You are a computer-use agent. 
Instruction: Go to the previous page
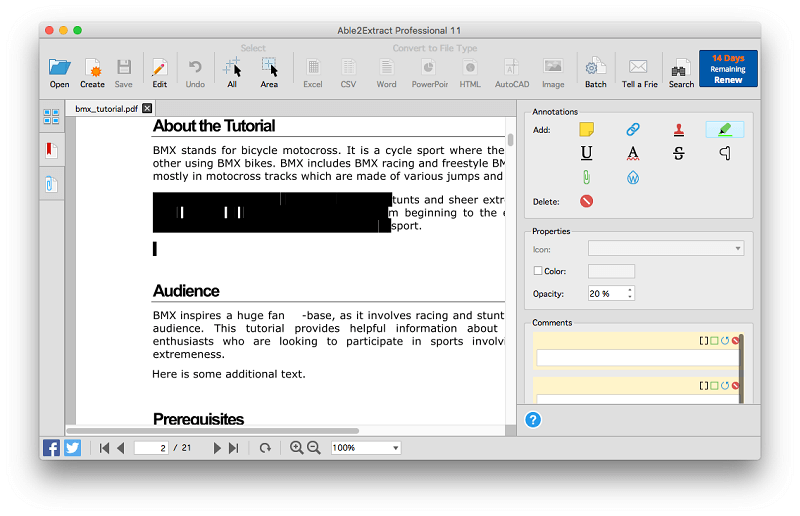point(120,448)
